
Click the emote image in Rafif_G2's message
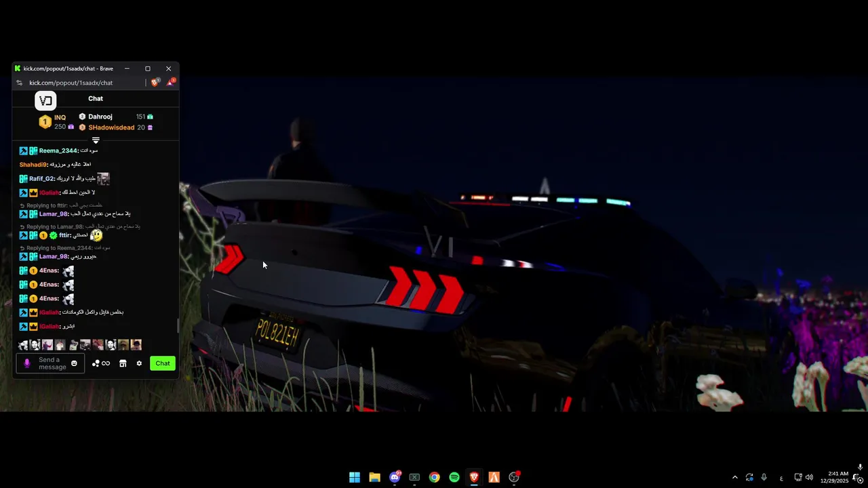(x=103, y=179)
